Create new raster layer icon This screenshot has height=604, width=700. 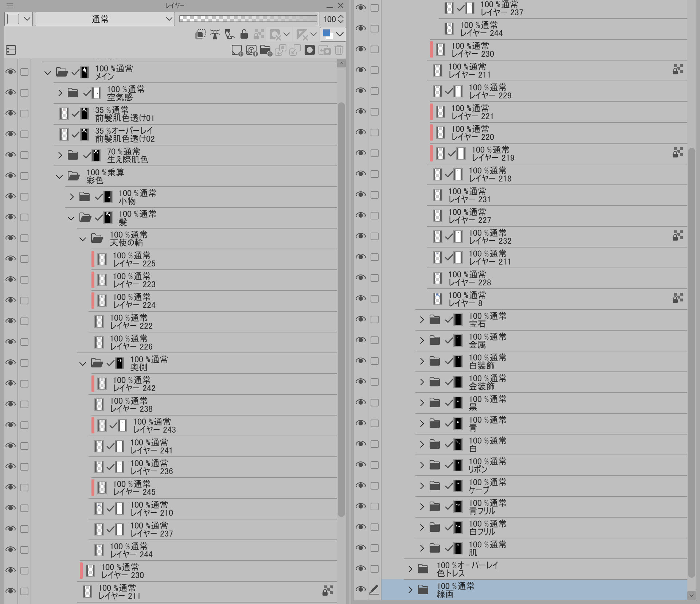pyautogui.click(x=237, y=50)
